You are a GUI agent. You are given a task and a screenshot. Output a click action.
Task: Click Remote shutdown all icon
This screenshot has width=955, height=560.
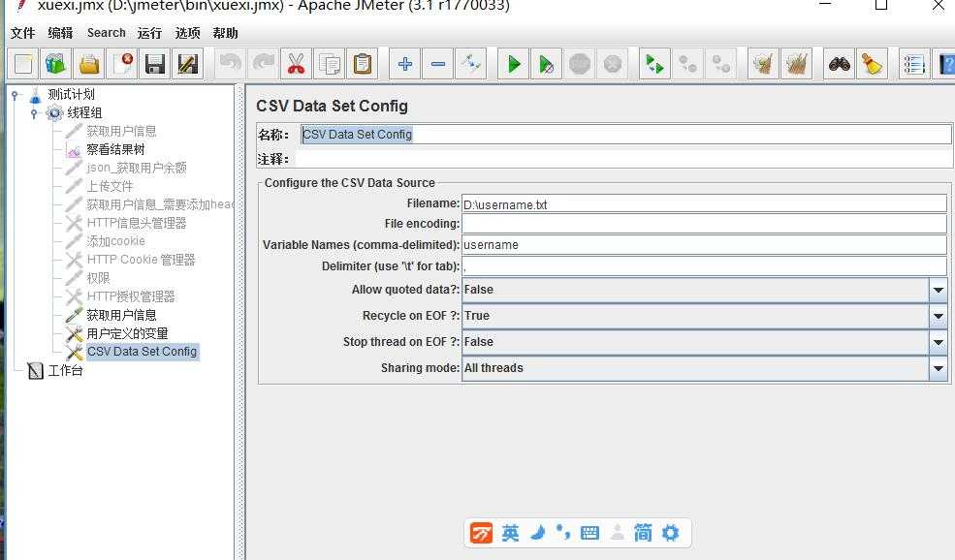720,64
